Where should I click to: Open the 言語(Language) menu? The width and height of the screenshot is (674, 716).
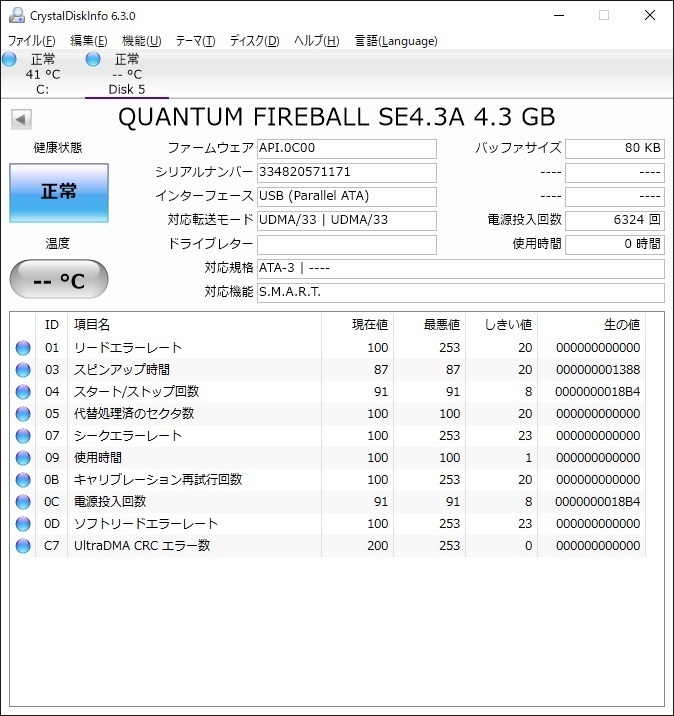(396, 41)
